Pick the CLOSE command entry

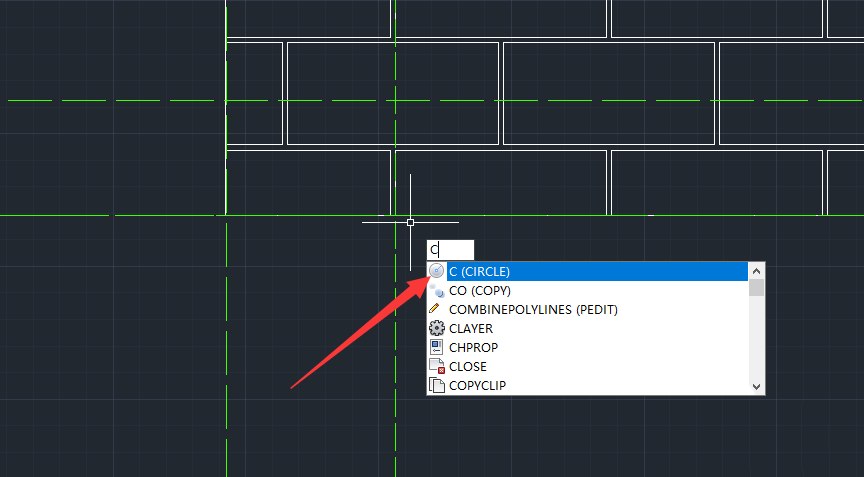point(468,366)
